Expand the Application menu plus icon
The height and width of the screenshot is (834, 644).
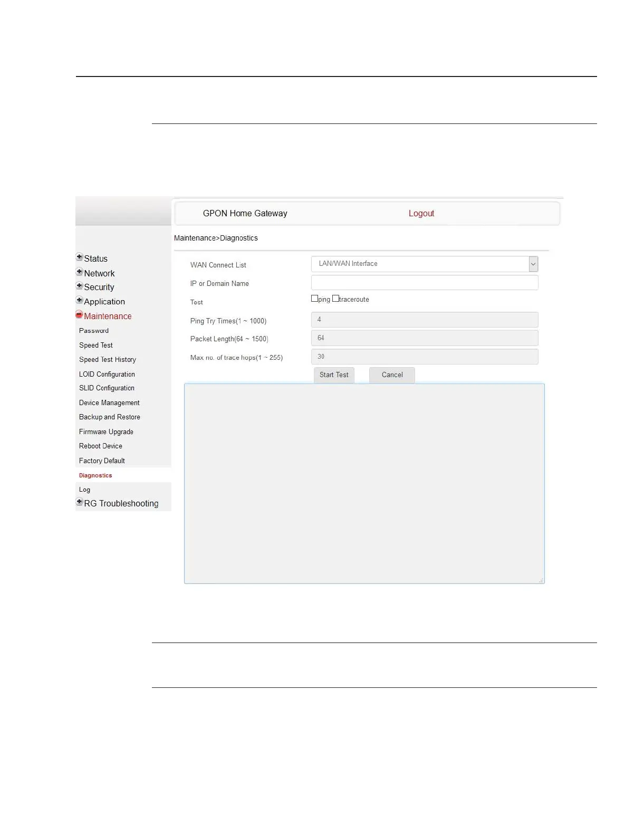point(79,300)
